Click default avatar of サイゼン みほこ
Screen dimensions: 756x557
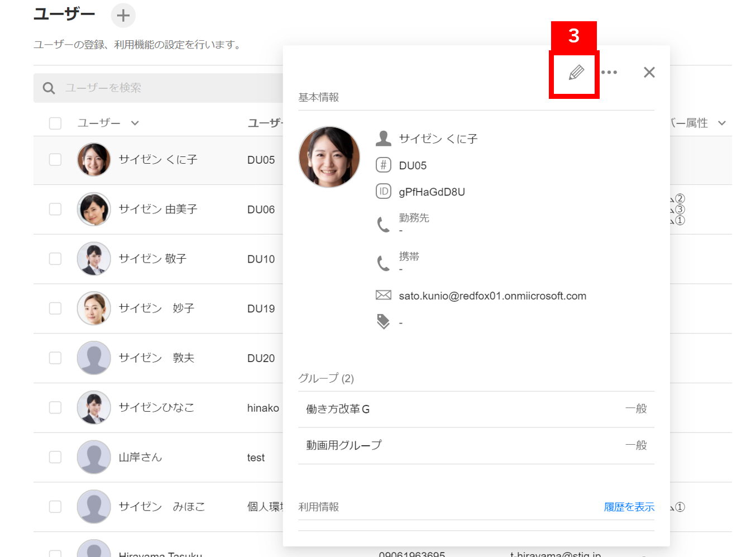coord(94,507)
